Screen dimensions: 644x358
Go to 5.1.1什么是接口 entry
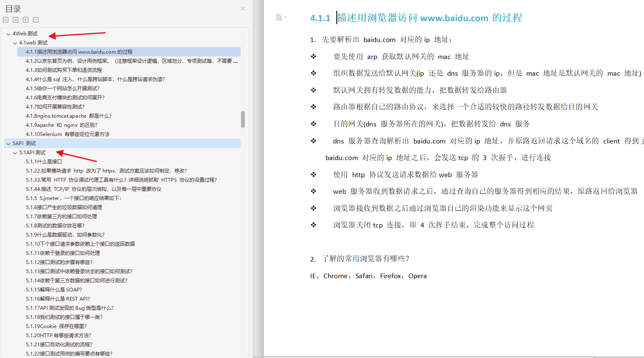pos(44,161)
